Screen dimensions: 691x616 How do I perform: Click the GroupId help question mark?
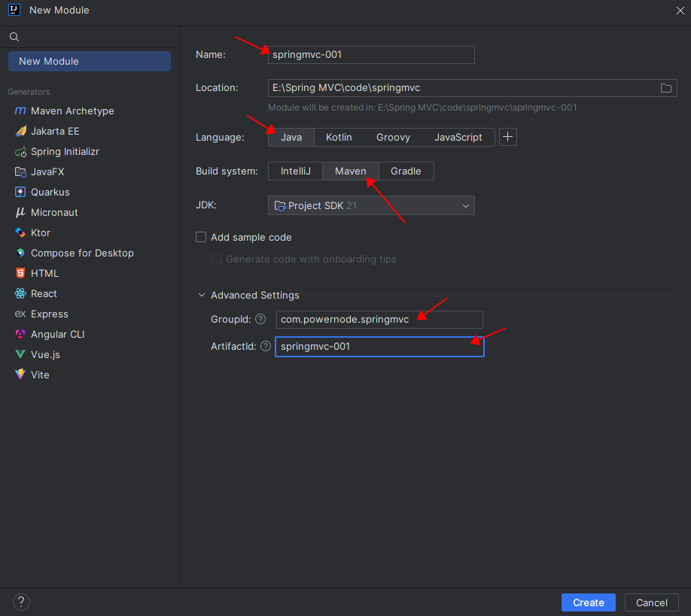click(260, 319)
